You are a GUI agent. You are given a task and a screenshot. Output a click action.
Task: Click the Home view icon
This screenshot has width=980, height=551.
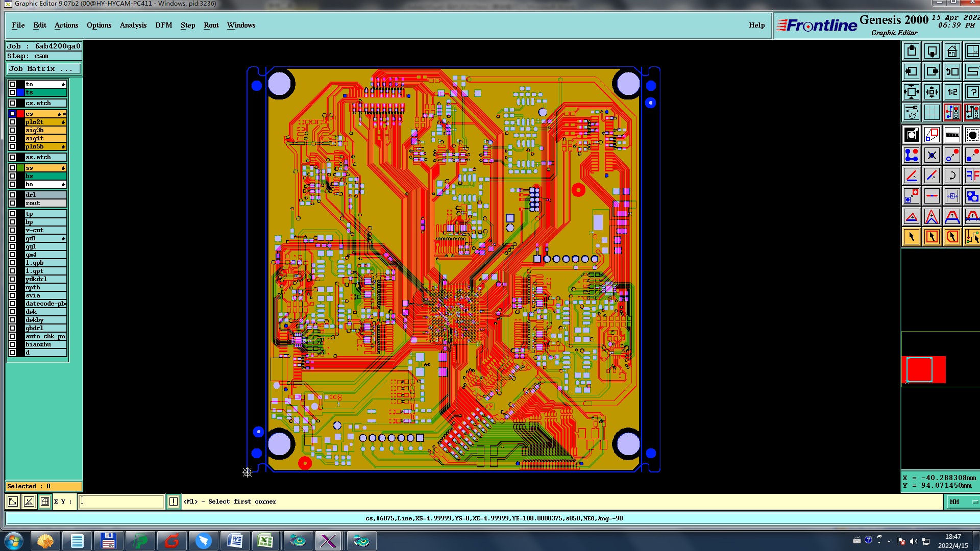(952, 52)
